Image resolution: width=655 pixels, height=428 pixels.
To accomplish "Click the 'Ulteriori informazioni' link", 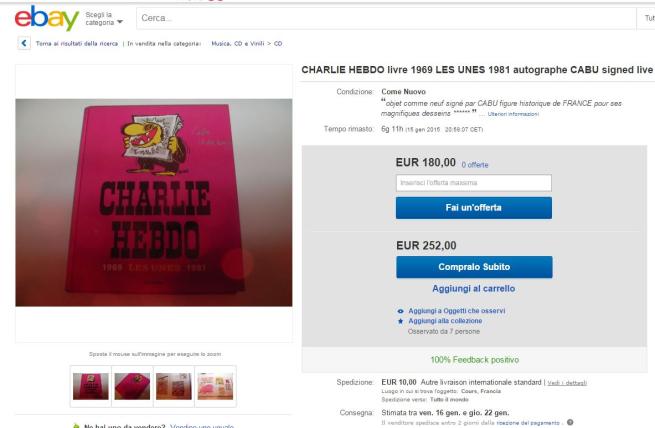I will [x=513, y=114].
